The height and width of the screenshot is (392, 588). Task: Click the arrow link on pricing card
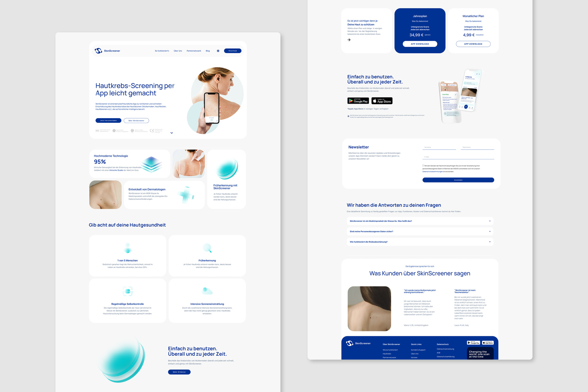(x=349, y=40)
